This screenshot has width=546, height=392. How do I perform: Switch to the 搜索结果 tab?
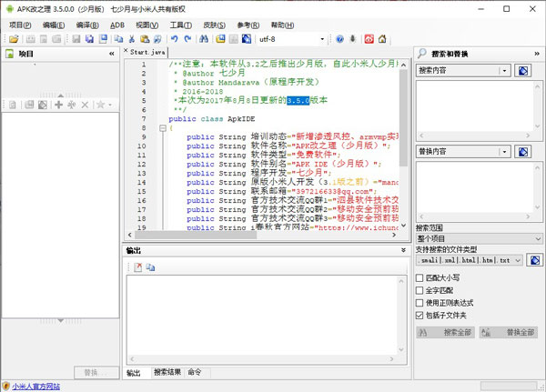[x=167, y=372]
